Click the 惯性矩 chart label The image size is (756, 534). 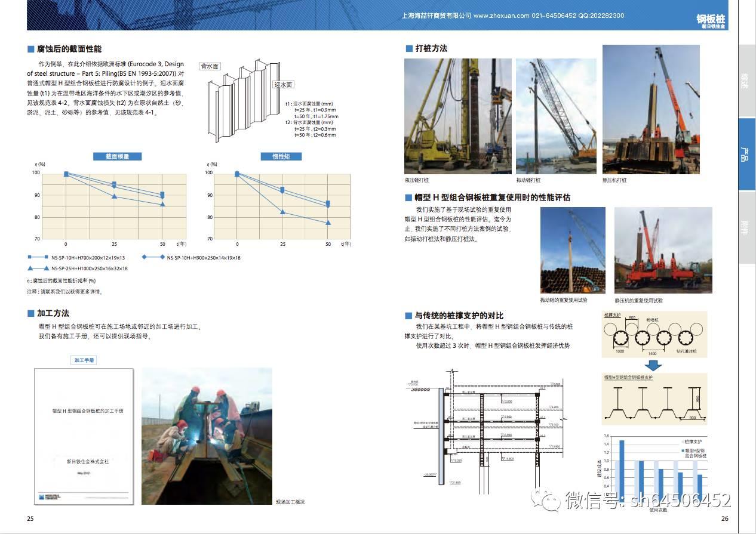coord(281,156)
